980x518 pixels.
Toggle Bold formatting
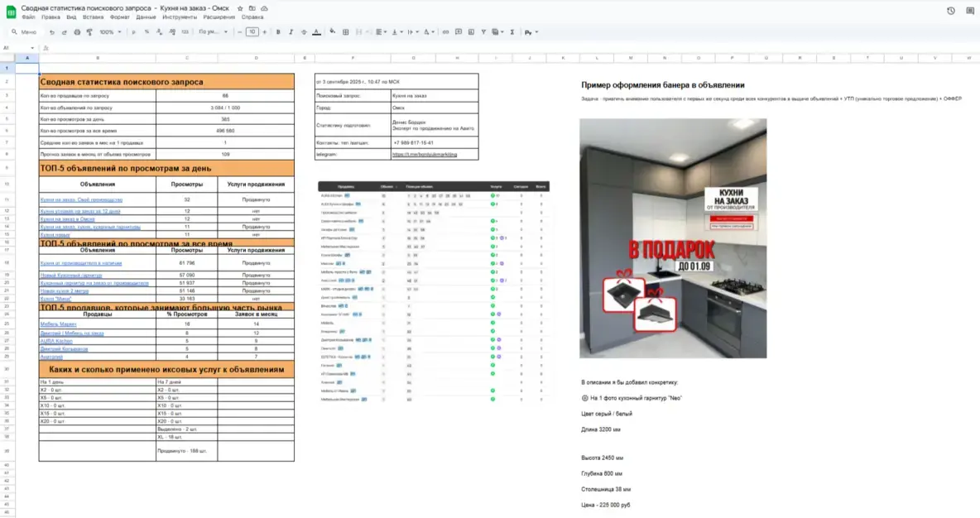pos(278,32)
